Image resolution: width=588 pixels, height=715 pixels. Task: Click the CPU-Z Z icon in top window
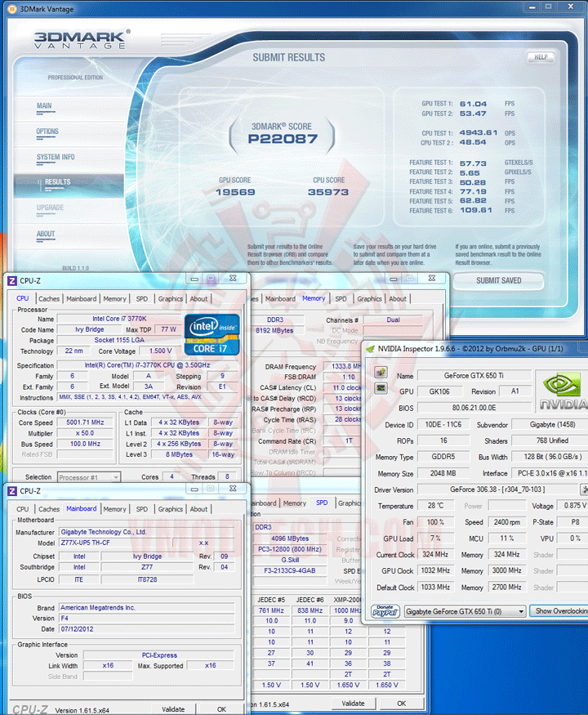tap(12, 281)
